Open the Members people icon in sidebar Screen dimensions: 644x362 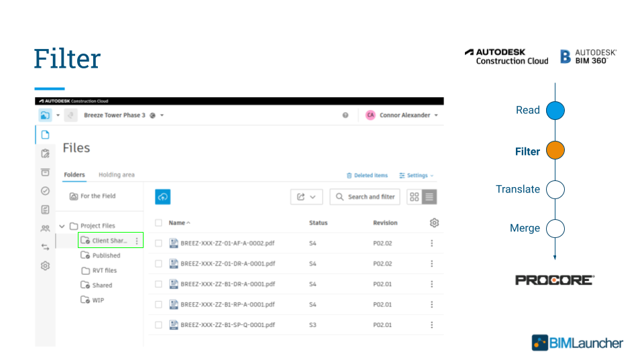[x=45, y=228]
